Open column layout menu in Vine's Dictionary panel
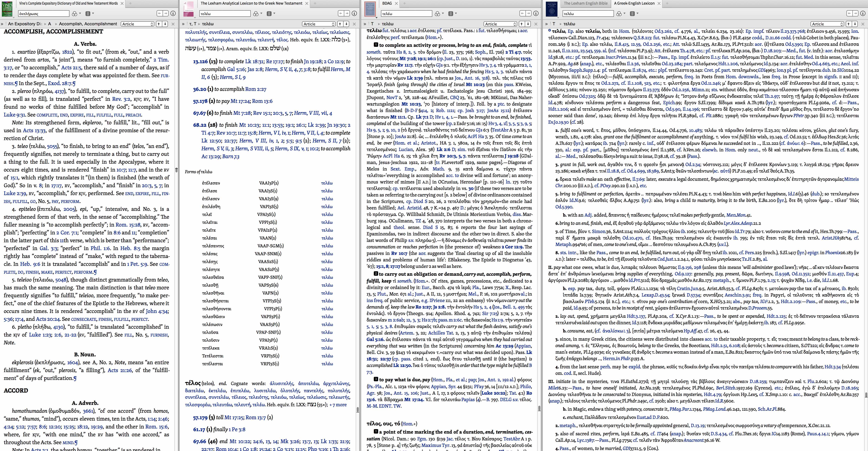The image size is (868, 451). 90,13
